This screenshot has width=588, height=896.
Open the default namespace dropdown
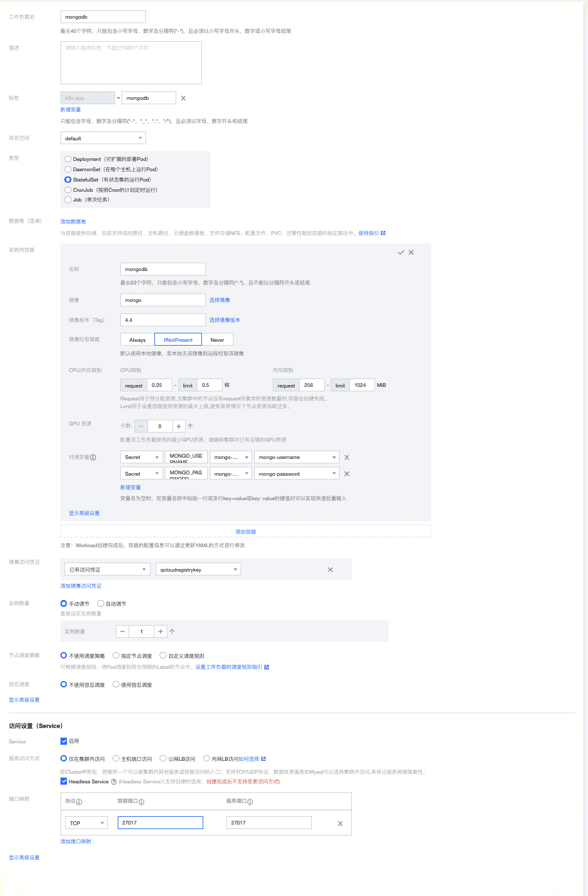click(103, 138)
